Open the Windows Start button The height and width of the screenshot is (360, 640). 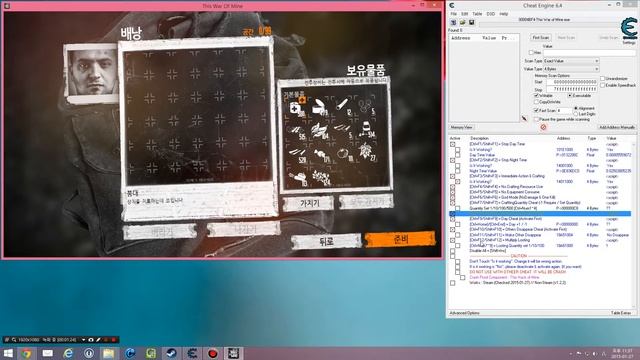click(7, 353)
